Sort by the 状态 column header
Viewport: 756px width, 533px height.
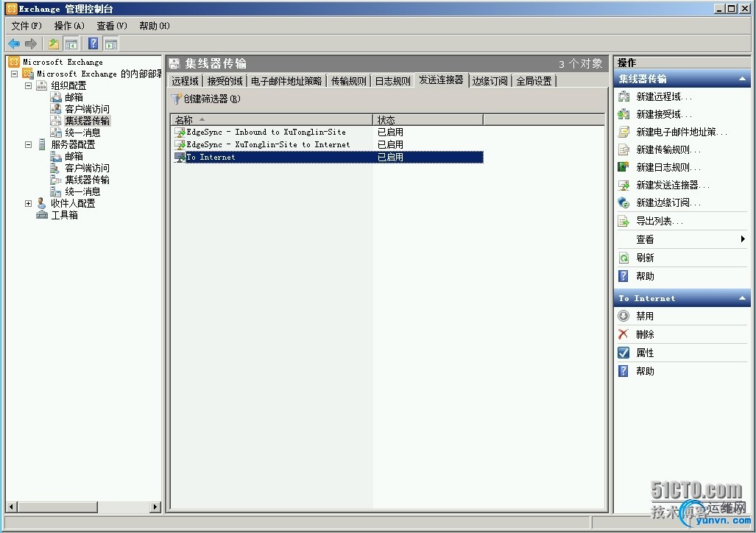(x=428, y=119)
